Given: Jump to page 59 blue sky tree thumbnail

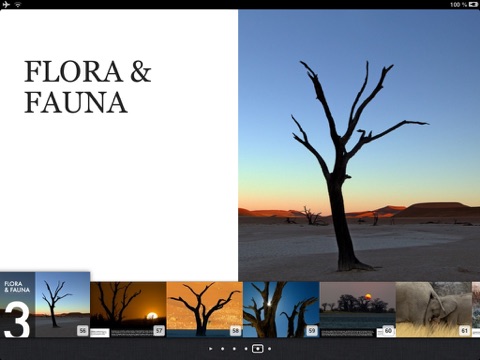Looking at the screenshot, I should click(281, 310).
